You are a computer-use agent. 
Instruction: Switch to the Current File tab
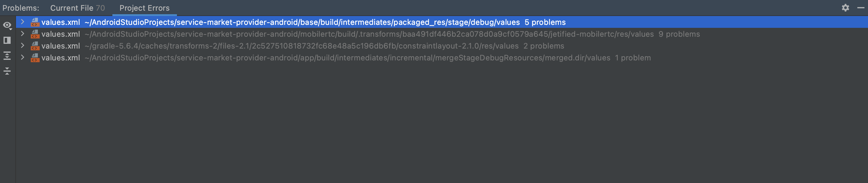click(77, 8)
